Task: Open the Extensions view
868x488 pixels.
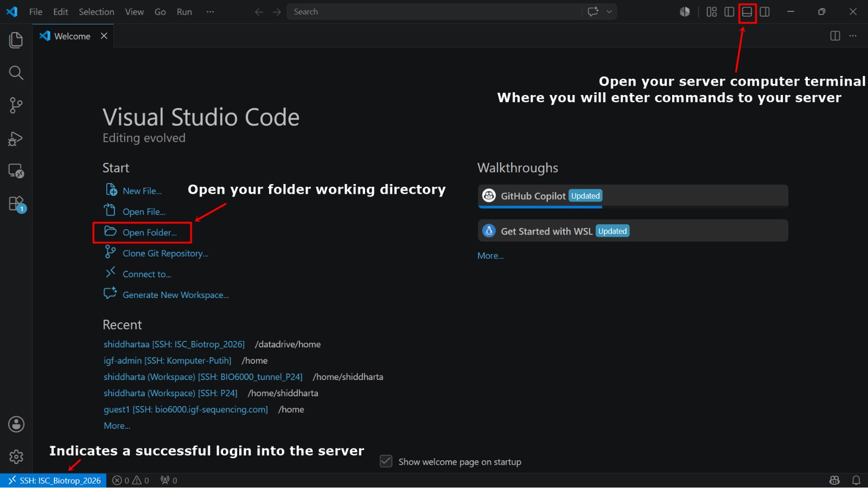Action: point(16,204)
